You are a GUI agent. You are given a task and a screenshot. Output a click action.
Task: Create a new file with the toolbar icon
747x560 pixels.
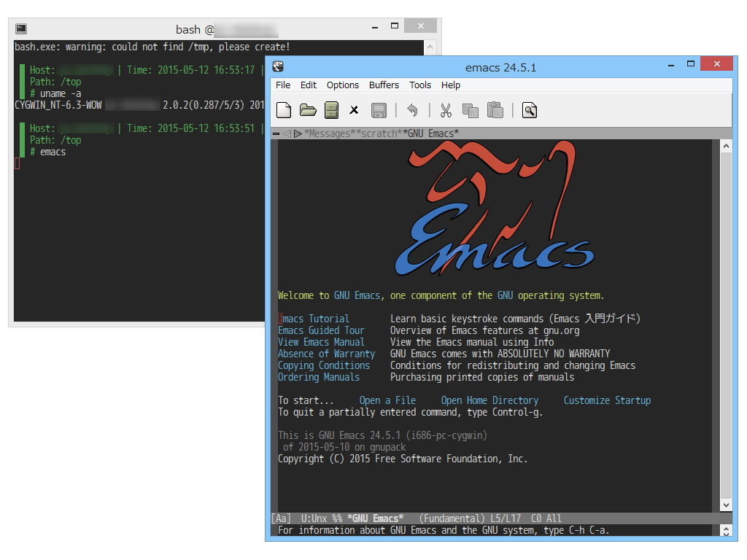(285, 109)
